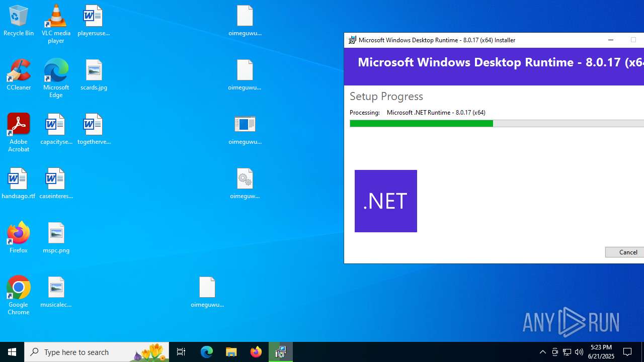Select the oimeguwu file with blue window icon
644x362 pixels.
[245, 129]
